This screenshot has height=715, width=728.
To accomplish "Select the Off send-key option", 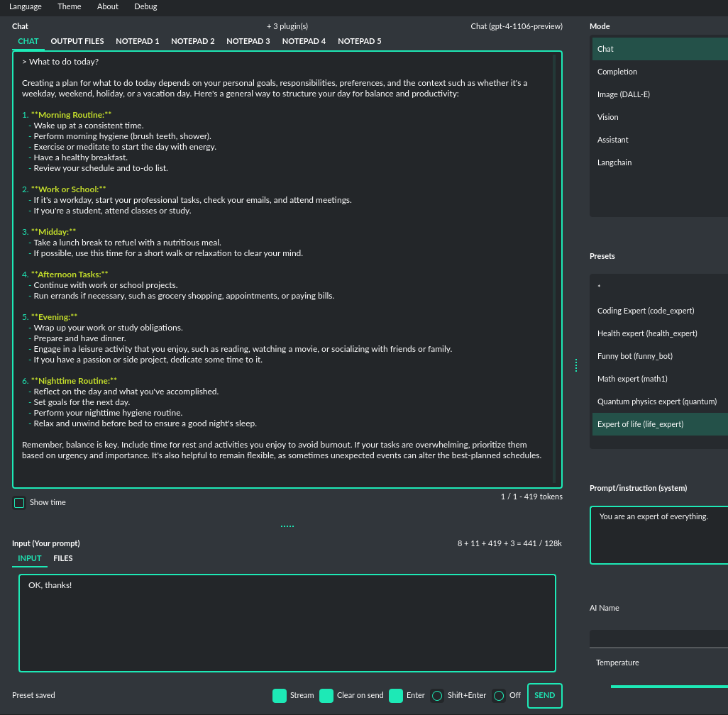I will click(x=499, y=696).
